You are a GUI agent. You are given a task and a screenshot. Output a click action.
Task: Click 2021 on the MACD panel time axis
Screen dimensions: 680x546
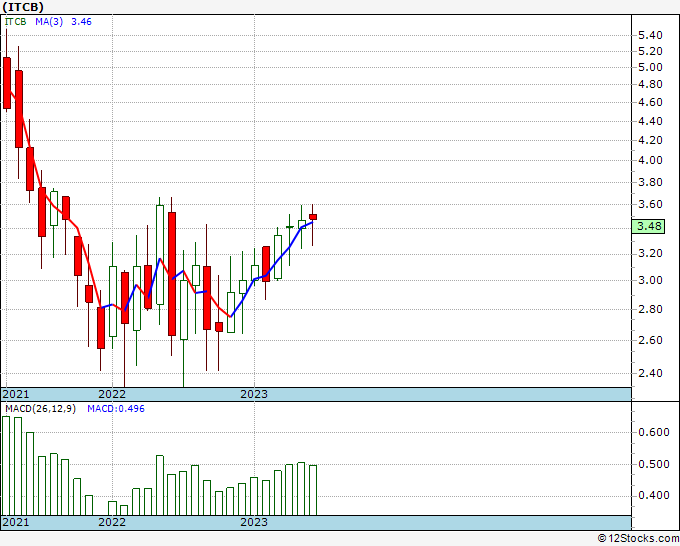click(16, 522)
